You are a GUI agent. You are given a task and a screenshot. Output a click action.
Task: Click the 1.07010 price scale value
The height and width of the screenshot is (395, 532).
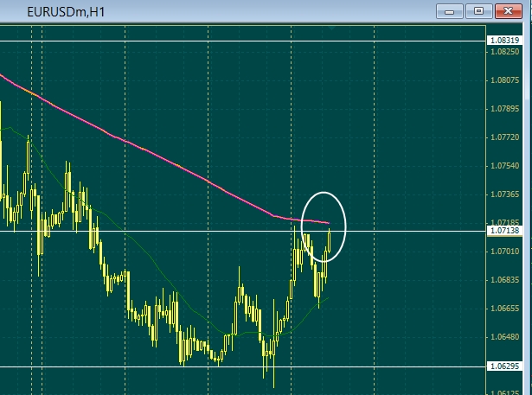[505, 252]
